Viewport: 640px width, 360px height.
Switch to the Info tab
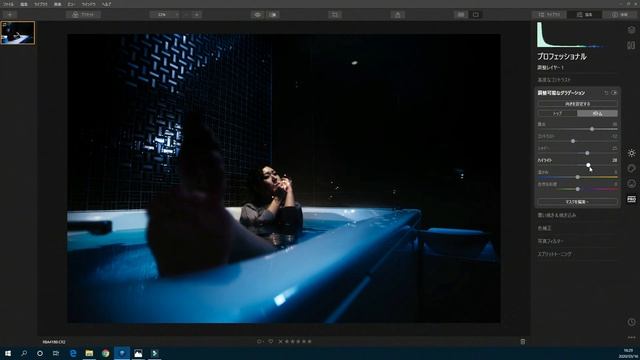(619, 14)
